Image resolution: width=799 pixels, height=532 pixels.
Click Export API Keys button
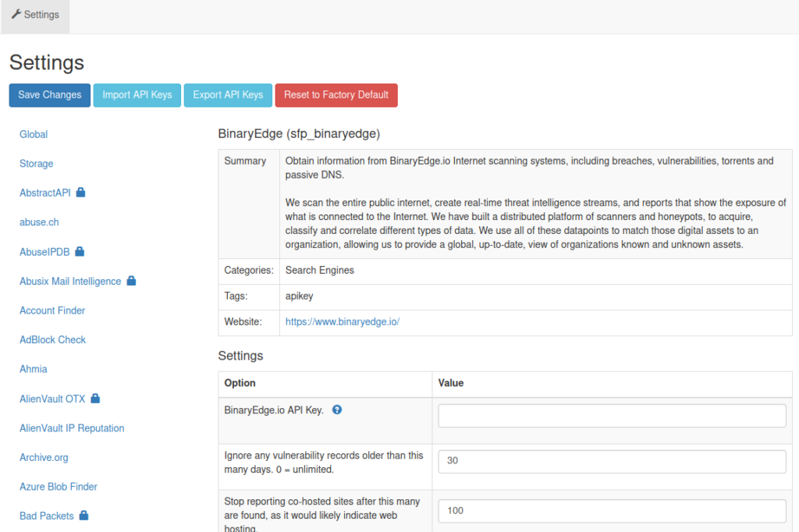[228, 95]
